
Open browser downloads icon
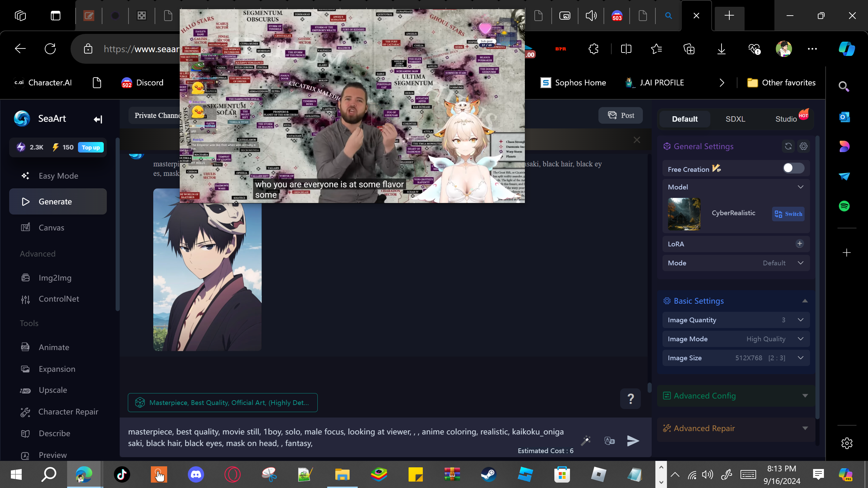coord(722,49)
